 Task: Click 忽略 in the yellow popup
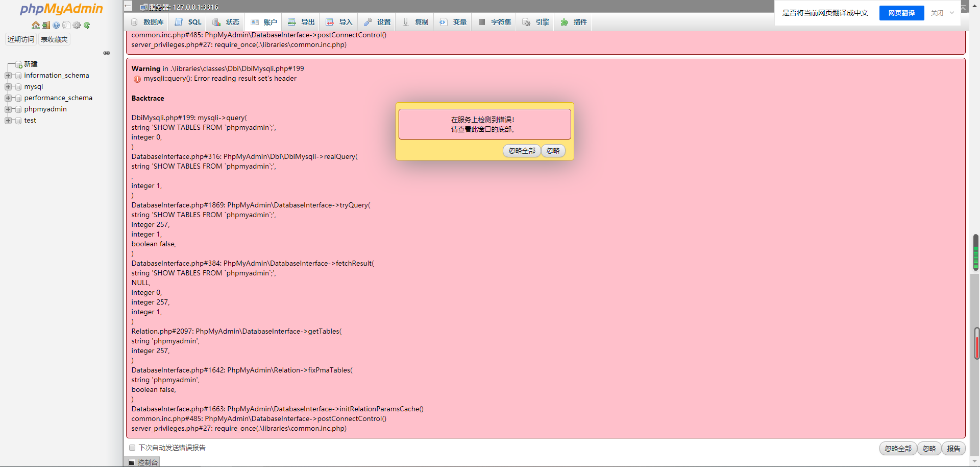coord(553,151)
